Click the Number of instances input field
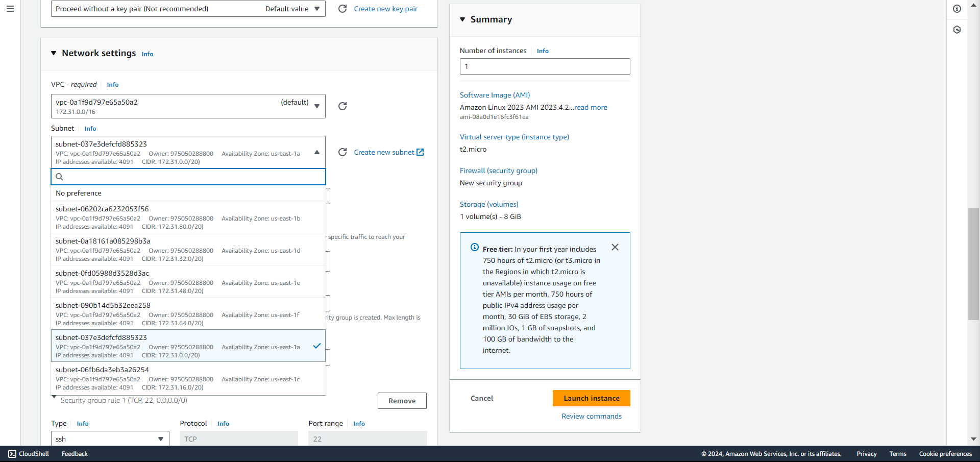This screenshot has width=980, height=462. click(x=545, y=66)
